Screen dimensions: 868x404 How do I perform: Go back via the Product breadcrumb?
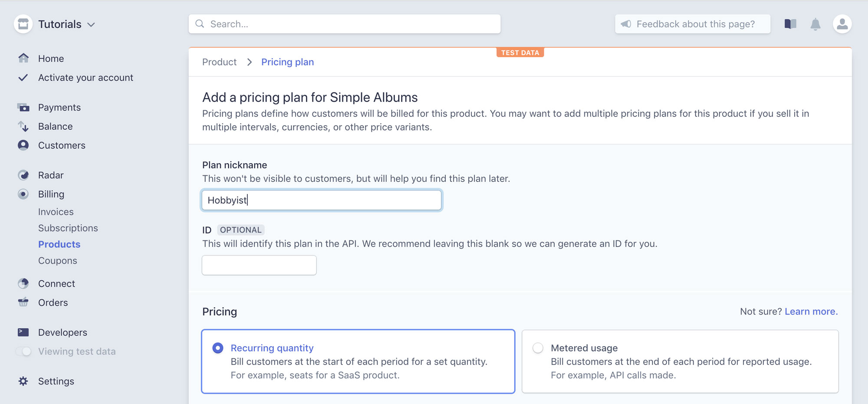(219, 62)
